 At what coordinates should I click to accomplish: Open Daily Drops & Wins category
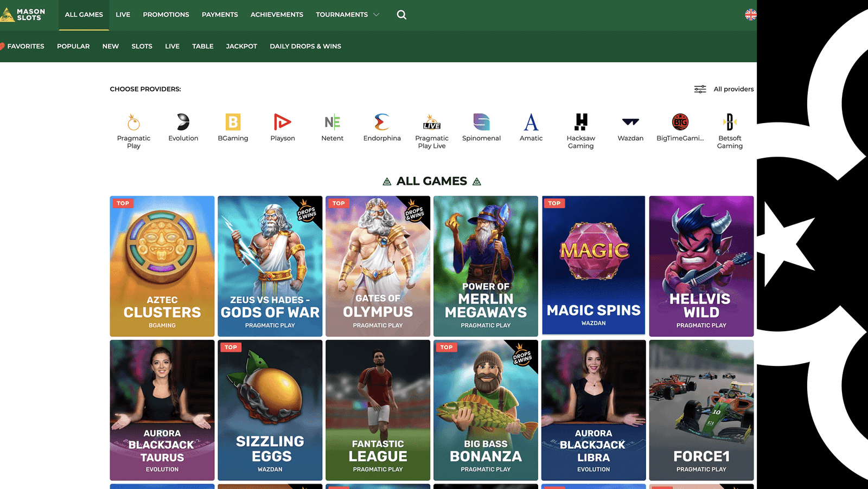coord(305,46)
